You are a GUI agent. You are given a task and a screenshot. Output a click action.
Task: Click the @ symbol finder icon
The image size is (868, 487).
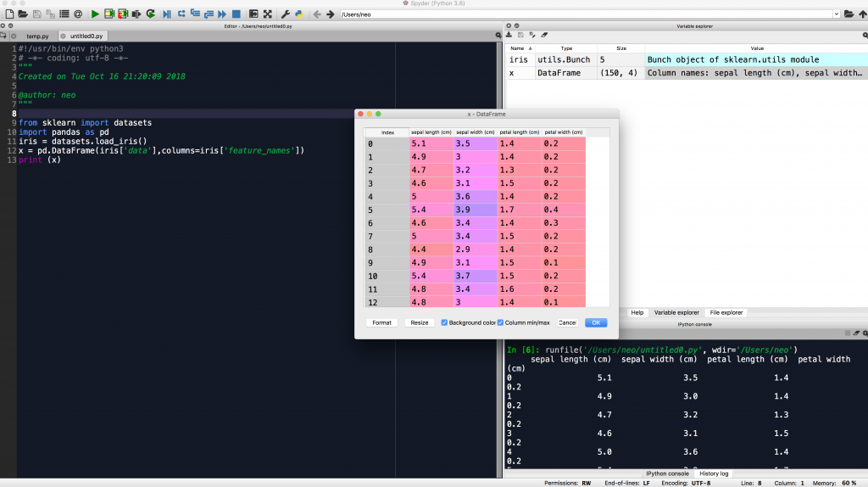tap(78, 14)
